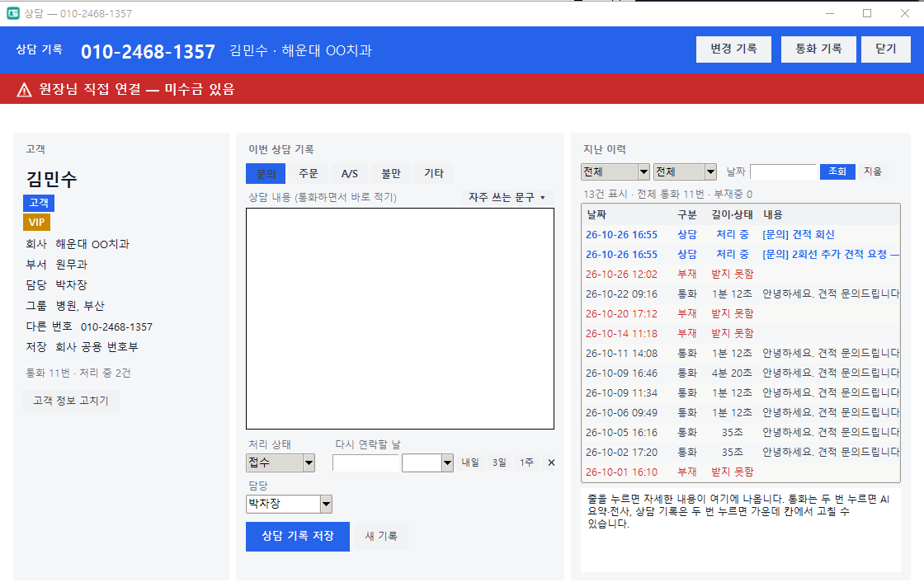924x587 pixels.
Task: Click the VIP badge
Action: tap(36, 223)
